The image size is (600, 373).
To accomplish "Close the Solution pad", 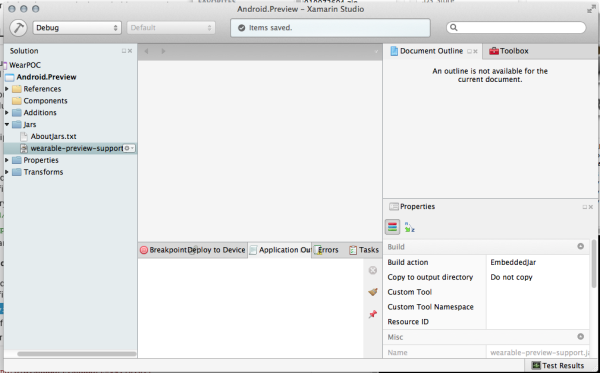I will 130,51.
